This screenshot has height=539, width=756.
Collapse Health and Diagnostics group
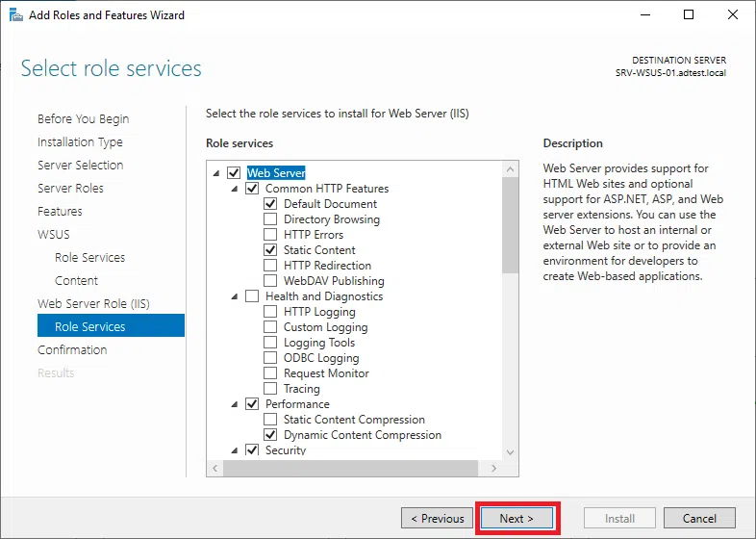click(235, 297)
